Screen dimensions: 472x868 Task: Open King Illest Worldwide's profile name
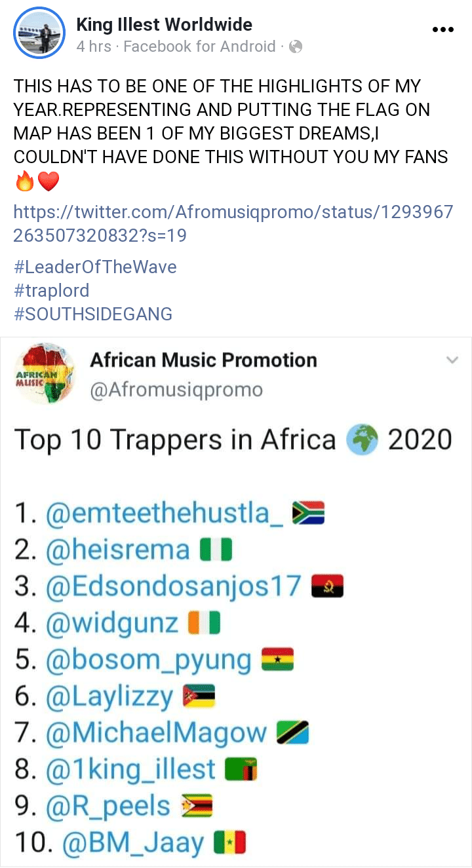[x=164, y=24]
